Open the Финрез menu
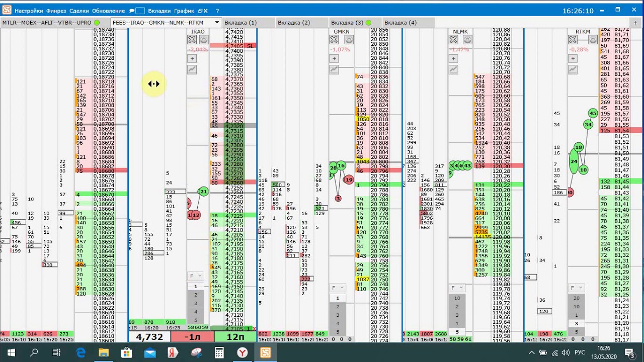The height and width of the screenshot is (362, 644). coord(56,11)
